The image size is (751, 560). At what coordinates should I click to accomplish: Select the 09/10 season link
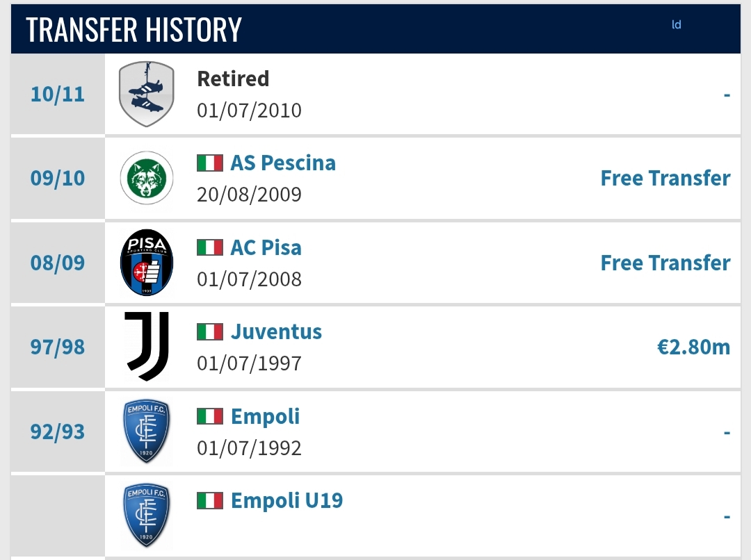[58, 178]
